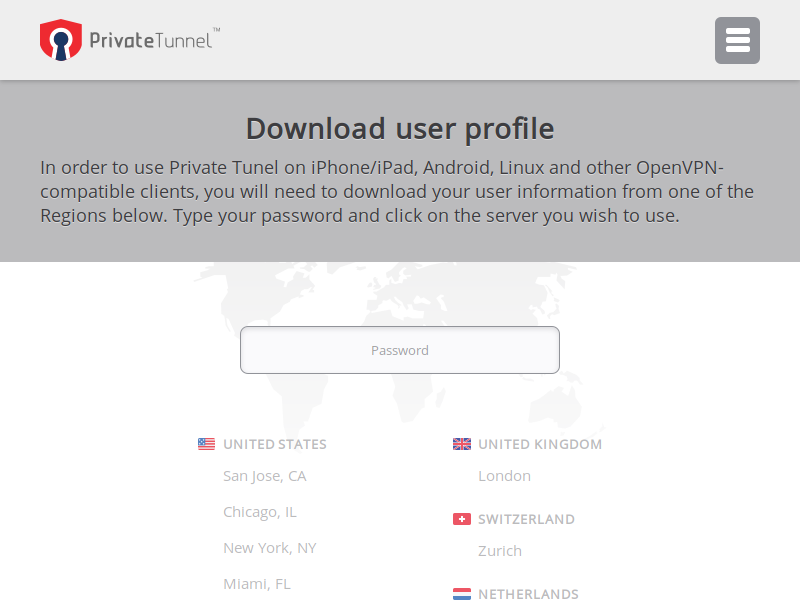Click the SWITZERLAND region heading
Image resolution: width=800 pixels, height=600 pixels.
point(526,519)
